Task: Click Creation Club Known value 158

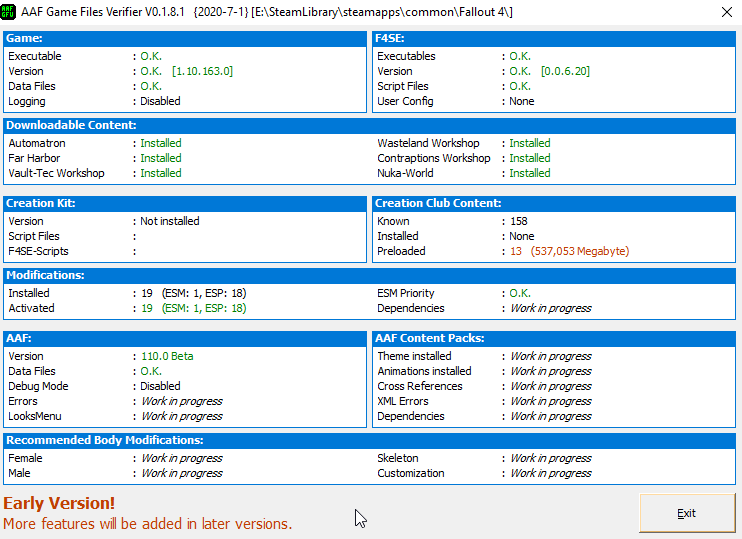Action: point(519,221)
